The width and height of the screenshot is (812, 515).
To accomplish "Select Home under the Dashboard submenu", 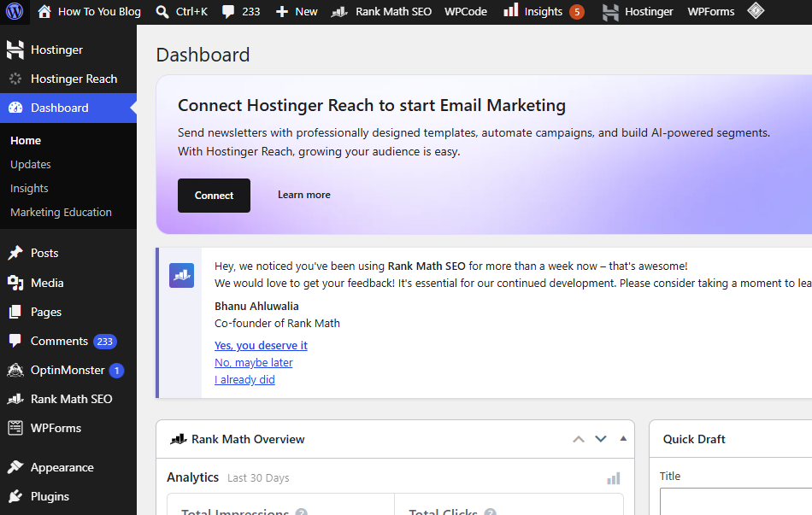I will [26, 140].
